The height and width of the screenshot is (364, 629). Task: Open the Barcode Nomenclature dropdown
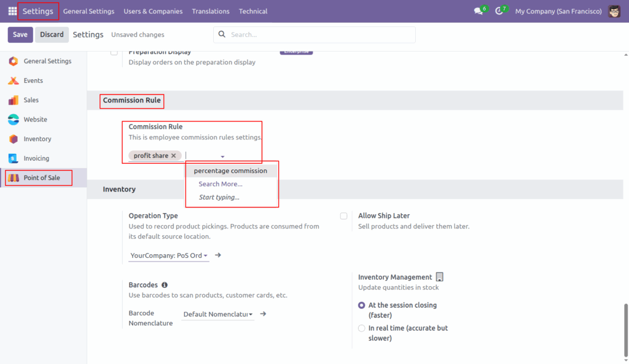(218, 314)
